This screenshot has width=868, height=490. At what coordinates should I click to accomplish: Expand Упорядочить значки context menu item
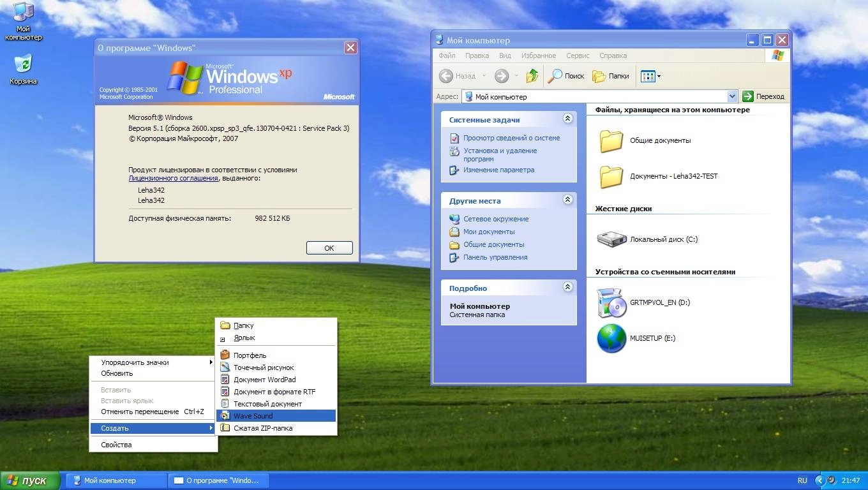(x=153, y=362)
